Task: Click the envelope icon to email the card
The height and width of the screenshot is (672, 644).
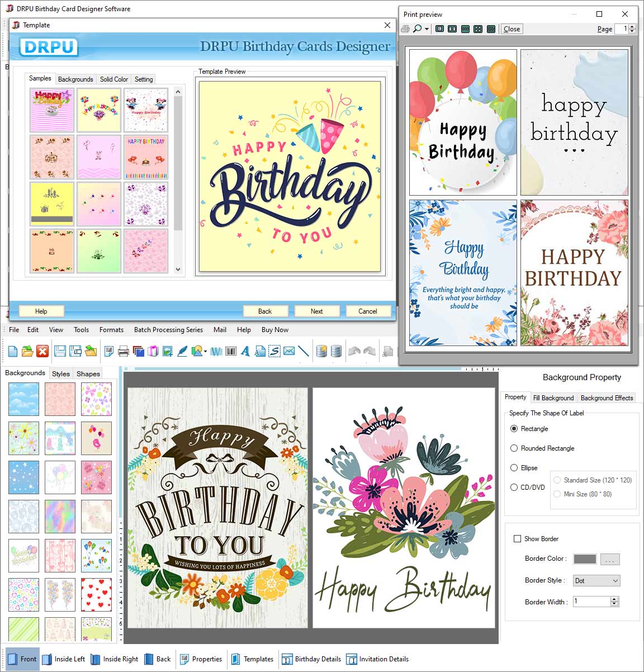Action: point(288,351)
